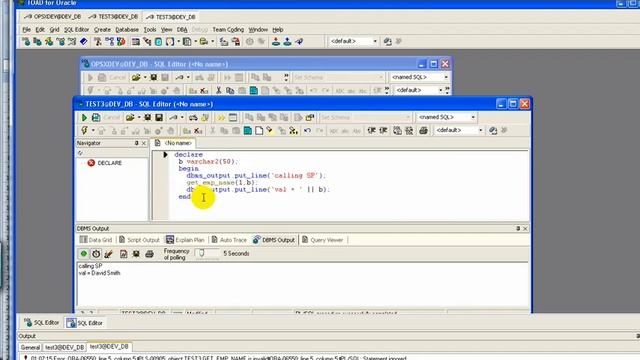Image resolution: width=640 pixels, height=360 pixels.
Task: Open the named SQL dropdown in TEST3 editor
Action: [473, 117]
